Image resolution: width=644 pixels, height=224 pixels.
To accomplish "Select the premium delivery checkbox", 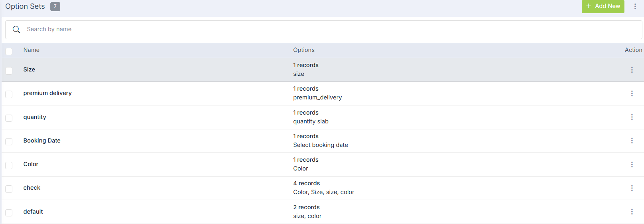I will [x=9, y=94].
